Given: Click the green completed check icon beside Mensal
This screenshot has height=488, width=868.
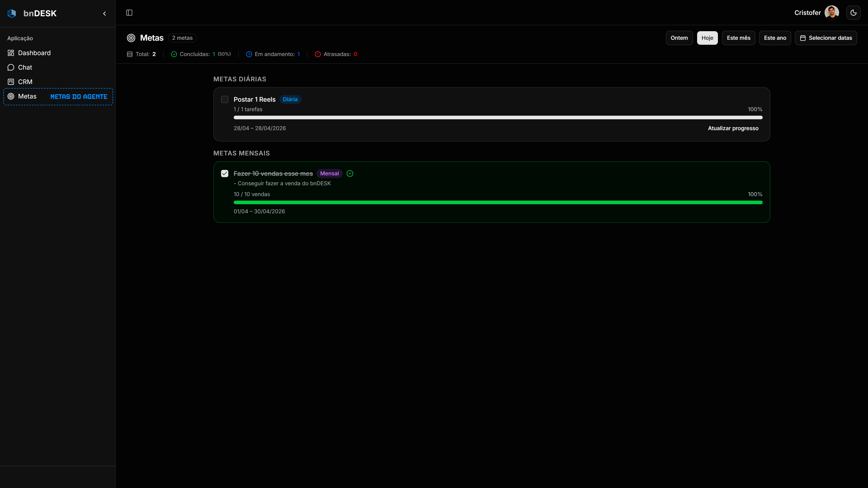Looking at the screenshot, I should click(350, 174).
